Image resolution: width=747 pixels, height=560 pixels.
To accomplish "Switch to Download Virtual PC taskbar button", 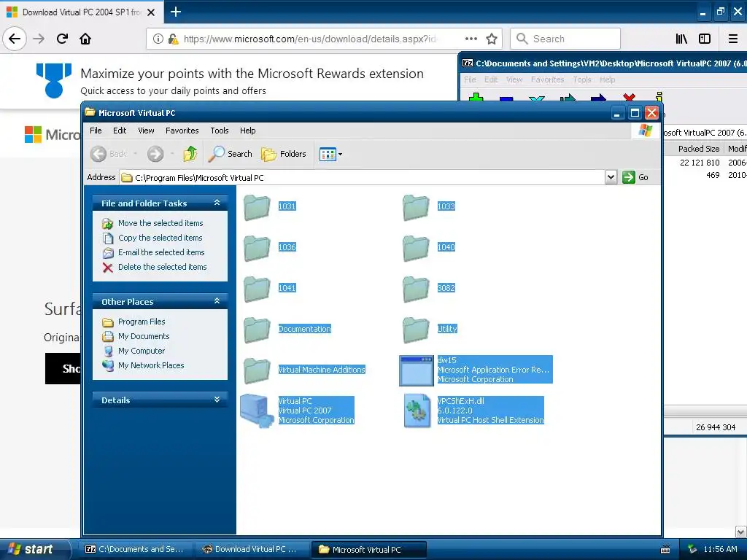I will coord(252,549).
